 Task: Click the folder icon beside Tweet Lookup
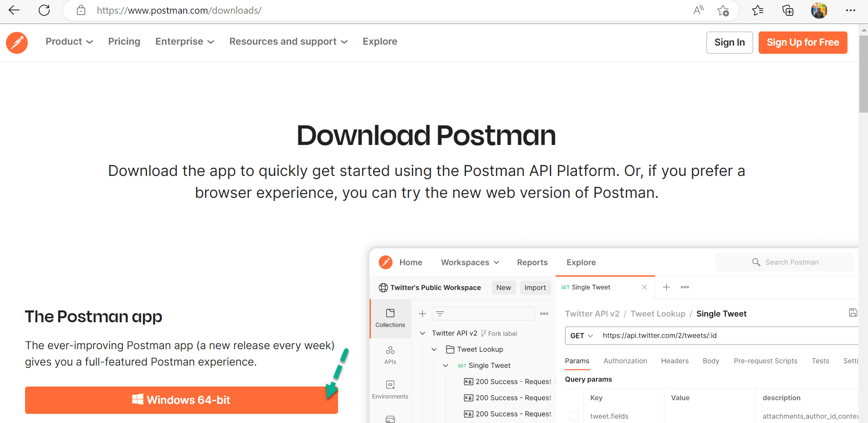coord(450,349)
